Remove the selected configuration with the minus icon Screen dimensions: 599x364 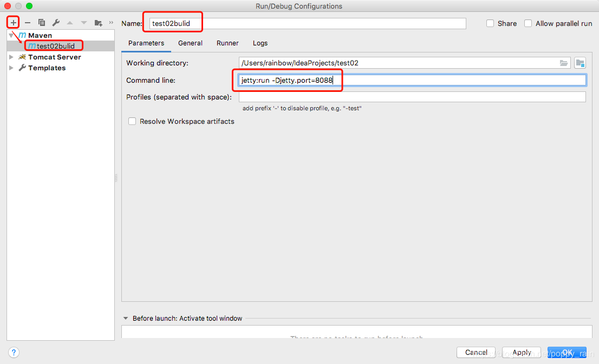coord(28,23)
